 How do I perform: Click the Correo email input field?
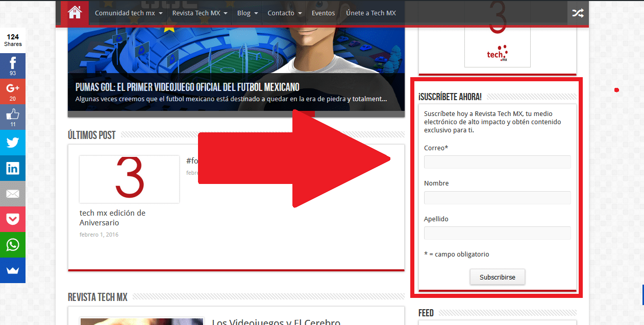coord(498,162)
